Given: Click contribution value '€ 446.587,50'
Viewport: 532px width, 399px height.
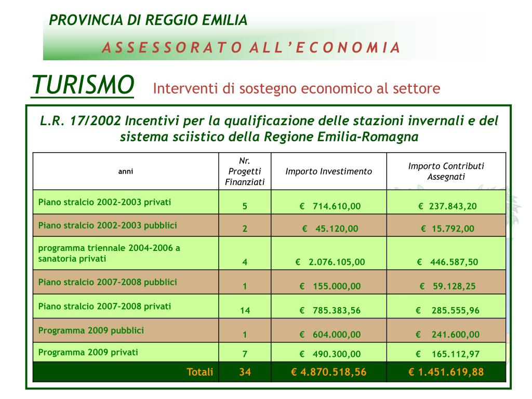Looking at the screenshot, I should pos(447,262).
